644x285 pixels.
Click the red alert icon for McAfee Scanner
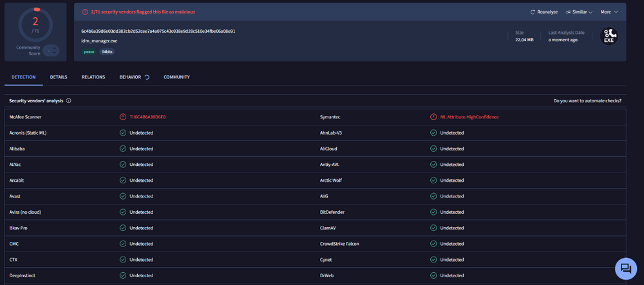pyautogui.click(x=123, y=117)
